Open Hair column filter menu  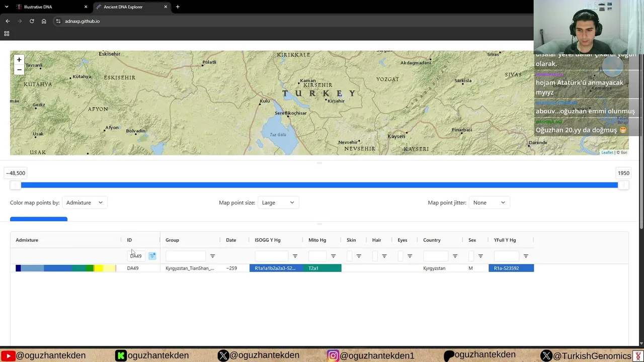pos(384,256)
